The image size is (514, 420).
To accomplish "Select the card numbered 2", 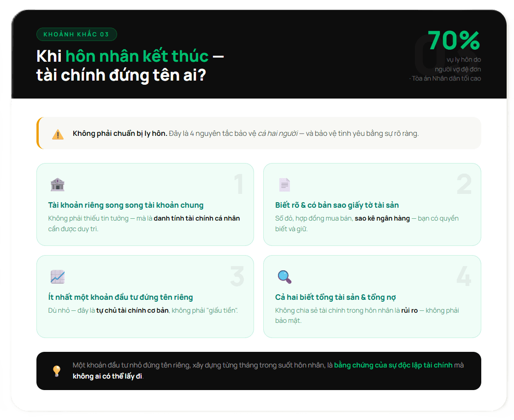I will pyautogui.click(x=372, y=204).
